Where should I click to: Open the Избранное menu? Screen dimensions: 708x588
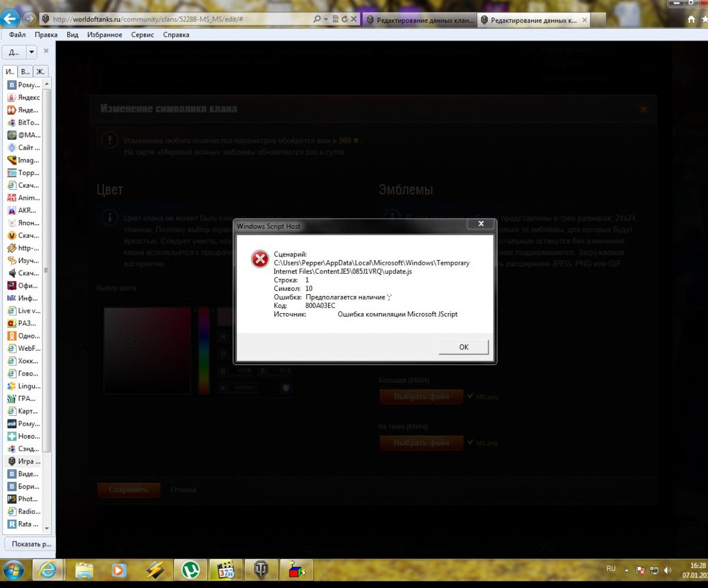point(104,35)
